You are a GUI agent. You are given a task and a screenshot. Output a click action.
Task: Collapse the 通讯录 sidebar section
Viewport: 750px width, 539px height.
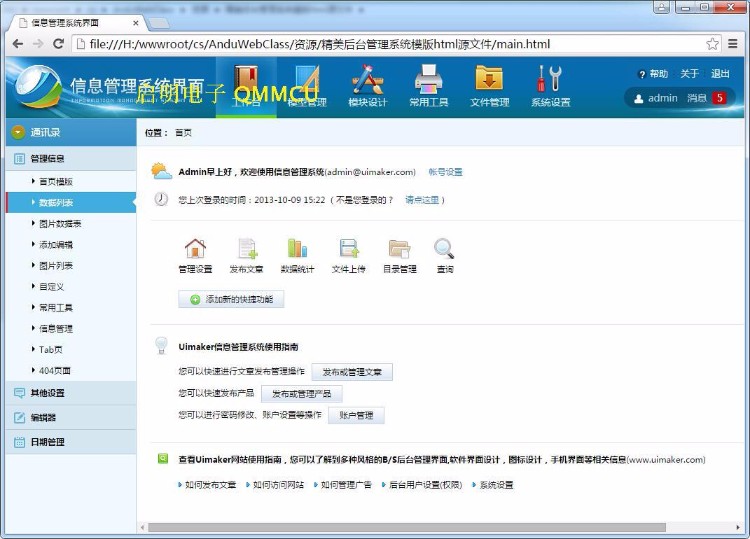pos(71,132)
